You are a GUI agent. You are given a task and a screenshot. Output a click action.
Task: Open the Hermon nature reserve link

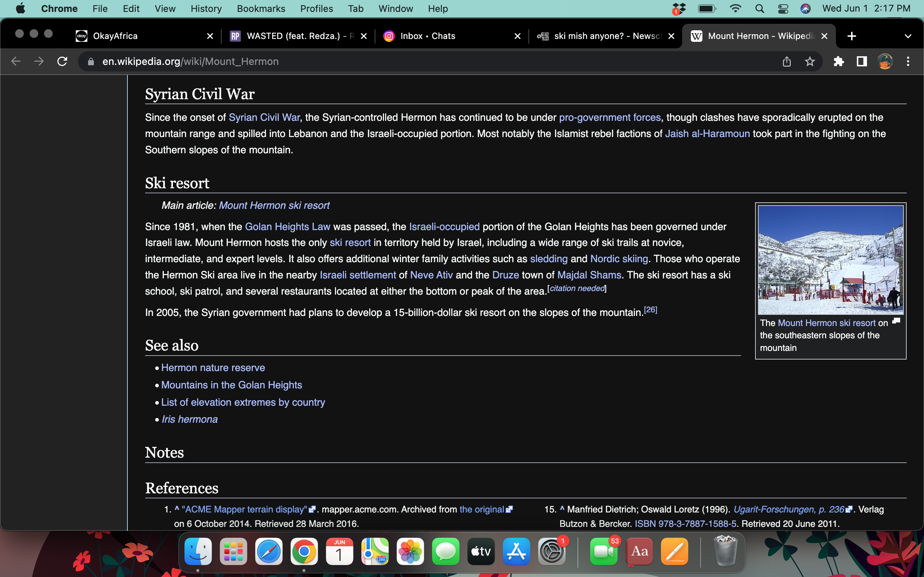click(213, 367)
